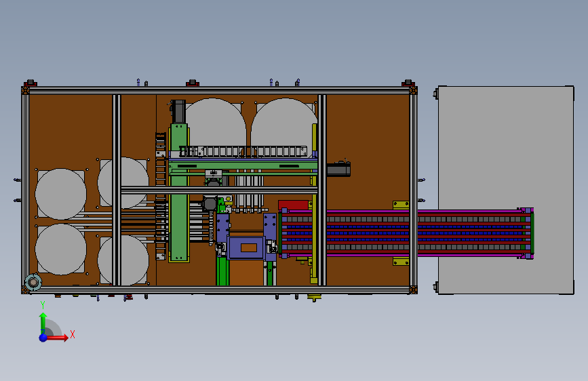Select the red block above the conveyor start
Viewport: 588px width, 381px height.
point(293,205)
